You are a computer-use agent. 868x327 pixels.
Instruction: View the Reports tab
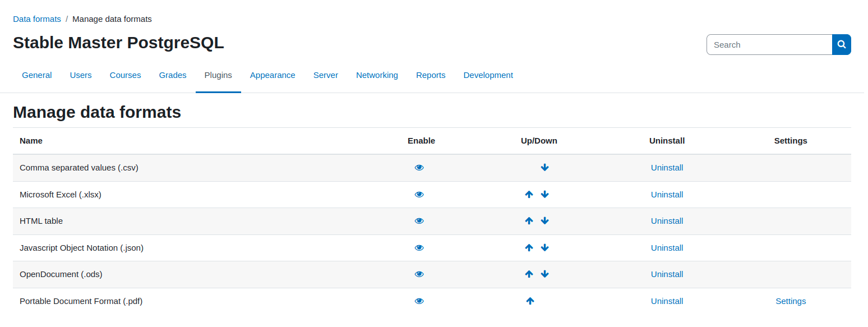pos(431,75)
